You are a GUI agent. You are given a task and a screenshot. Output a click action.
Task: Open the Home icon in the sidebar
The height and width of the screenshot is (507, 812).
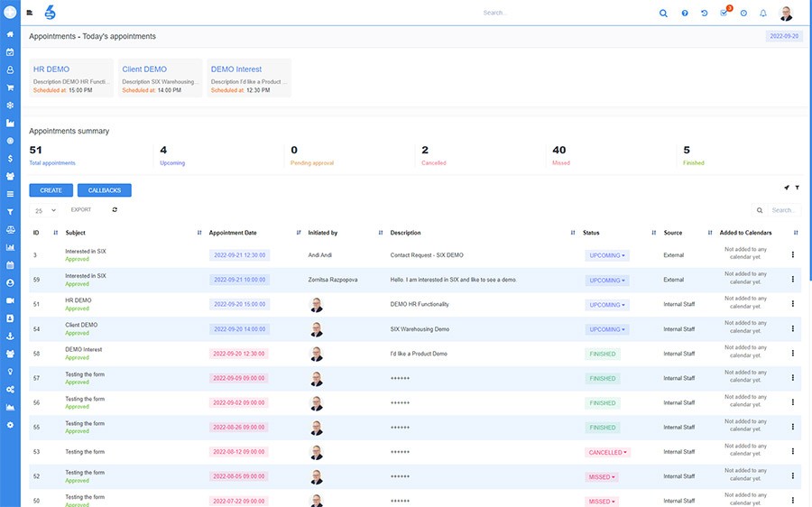coord(10,34)
